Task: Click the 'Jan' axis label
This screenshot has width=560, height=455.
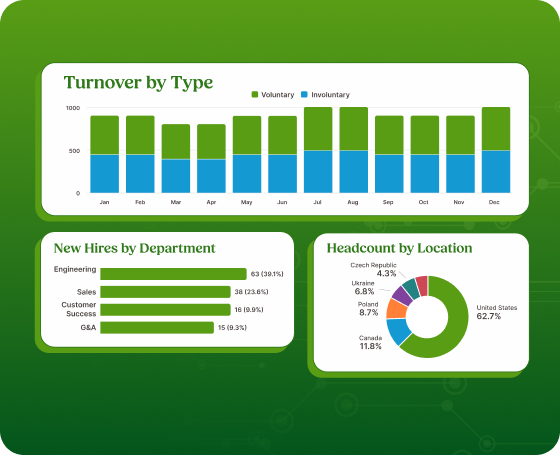Action: tap(104, 202)
